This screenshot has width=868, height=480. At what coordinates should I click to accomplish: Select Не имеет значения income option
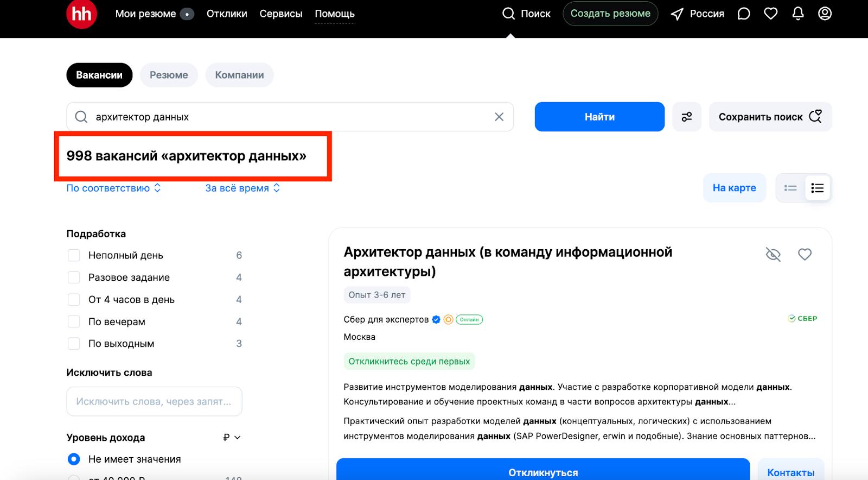(74, 459)
